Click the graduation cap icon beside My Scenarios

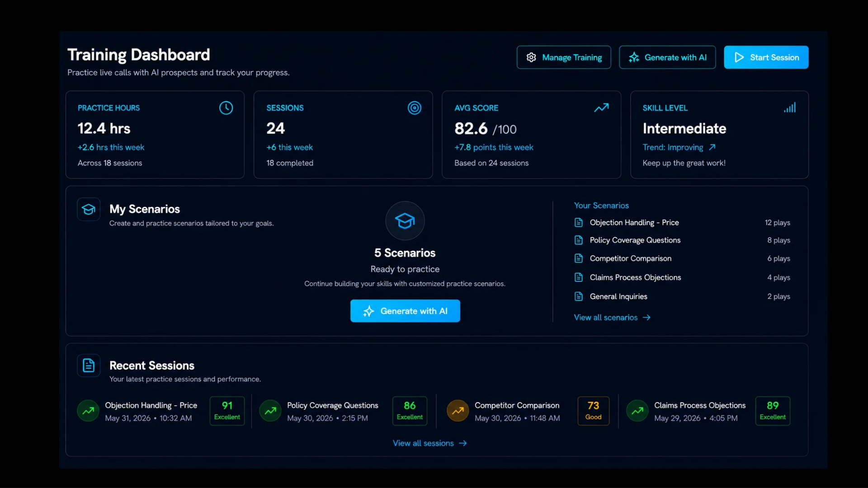point(89,209)
